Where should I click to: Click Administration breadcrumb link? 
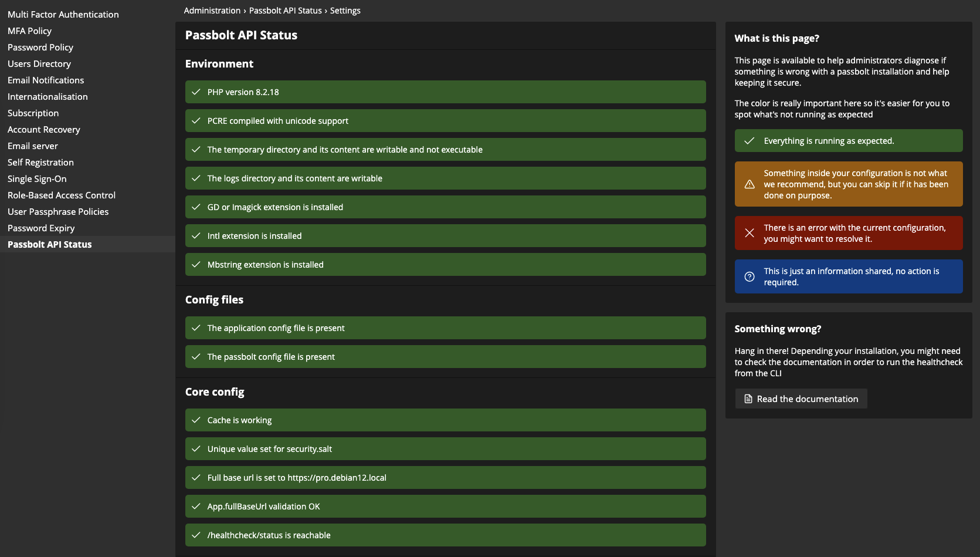[x=212, y=11]
